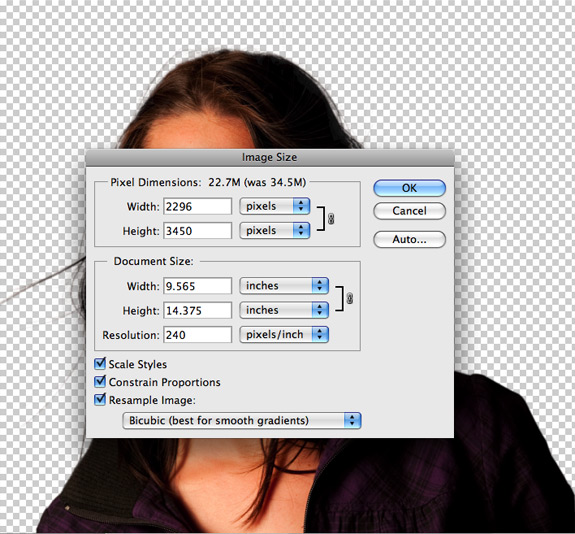This screenshot has height=534, width=575.
Task: Click the Image Size title bar
Action: point(270,157)
